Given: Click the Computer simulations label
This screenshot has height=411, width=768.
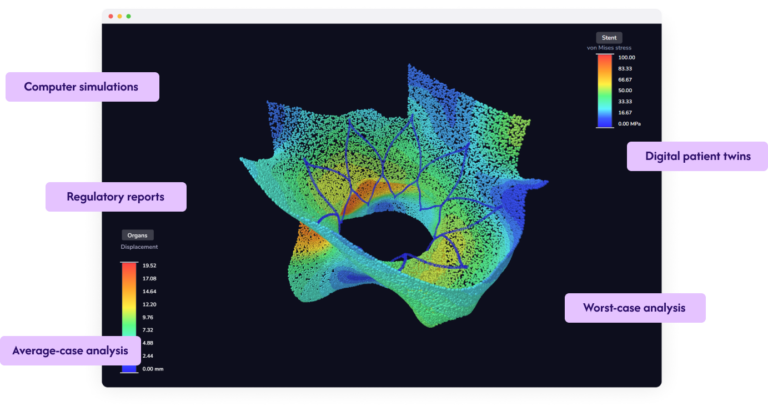Looking at the screenshot, I should [82, 87].
